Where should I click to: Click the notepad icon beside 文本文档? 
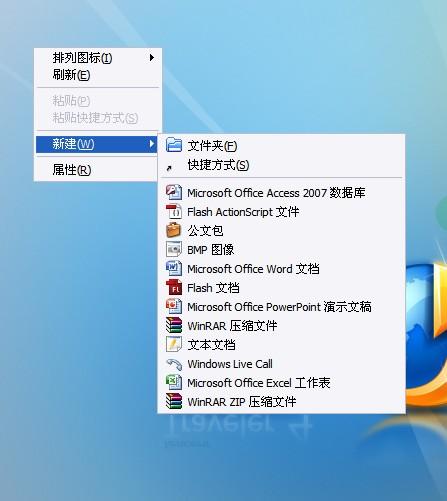coord(174,344)
